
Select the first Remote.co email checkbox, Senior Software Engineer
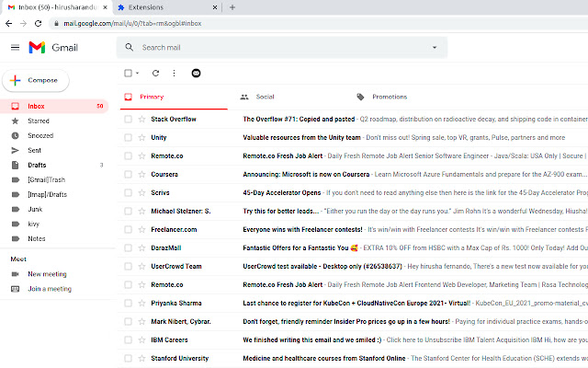[x=128, y=155]
